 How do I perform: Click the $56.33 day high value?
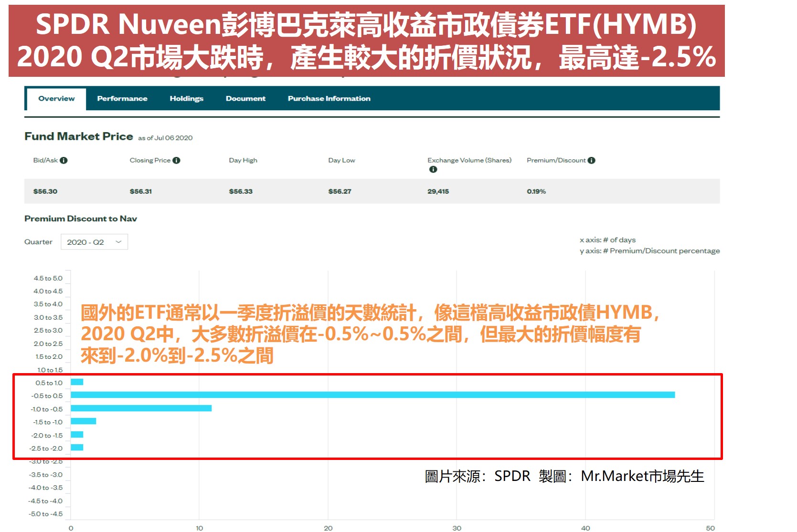241,191
